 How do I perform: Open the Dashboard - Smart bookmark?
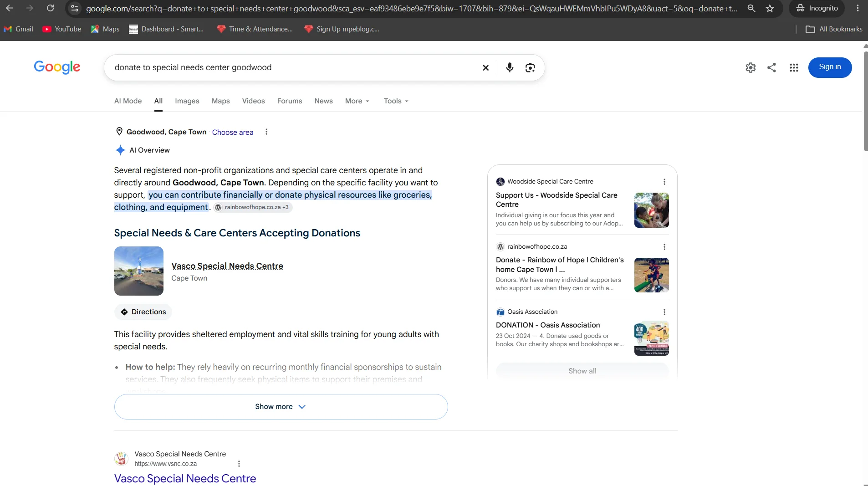(x=166, y=29)
